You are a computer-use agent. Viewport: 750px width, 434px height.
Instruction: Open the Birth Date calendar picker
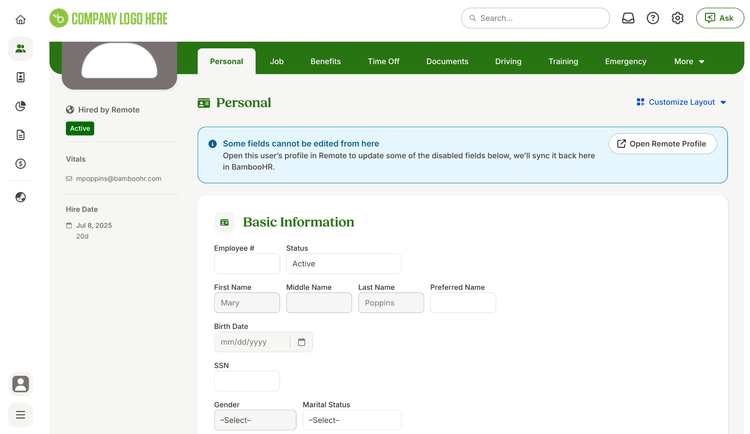click(301, 342)
